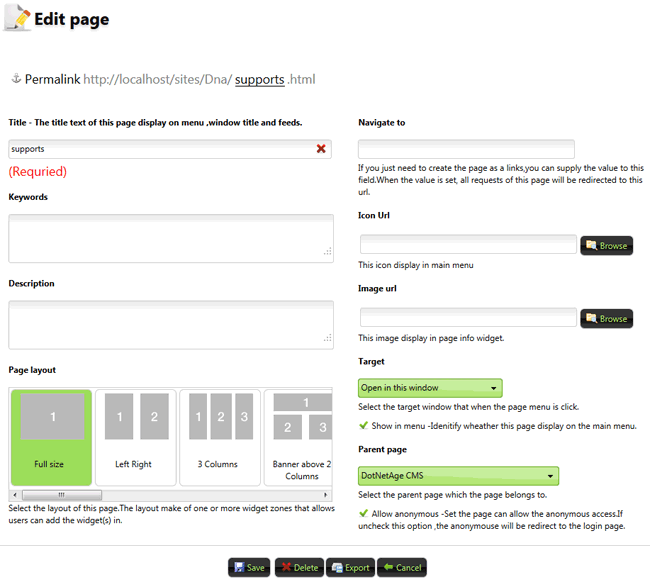Save the page with the Save button
The height and width of the screenshot is (582, 650).
[249, 567]
